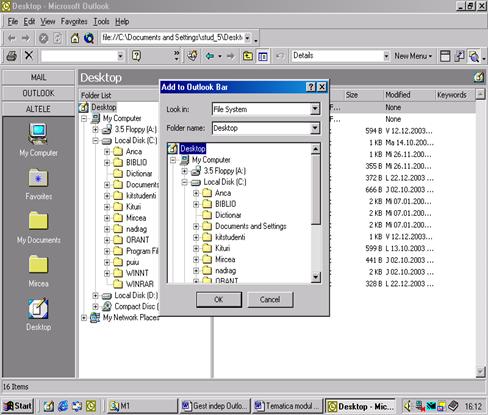Open the Favorites menu

pyautogui.click(x=74, y=22)
